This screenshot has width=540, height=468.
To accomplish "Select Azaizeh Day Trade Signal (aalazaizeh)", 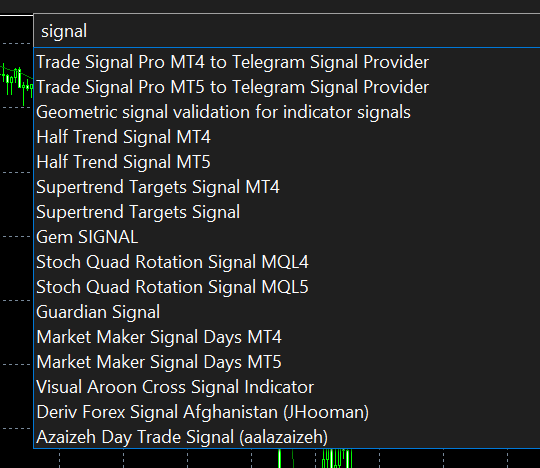I will (287, 437).
